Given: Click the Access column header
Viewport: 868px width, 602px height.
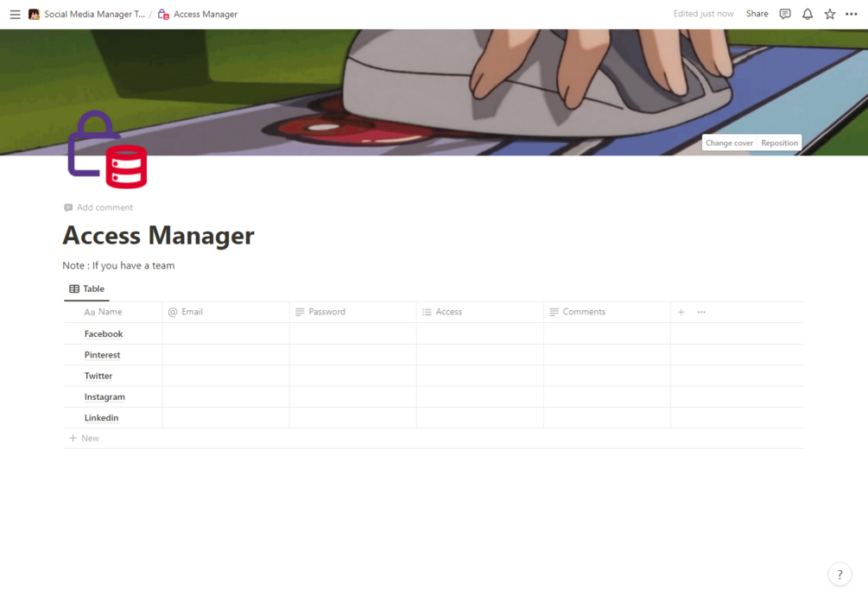Looking at the screenshot, I should coord(480,313).
